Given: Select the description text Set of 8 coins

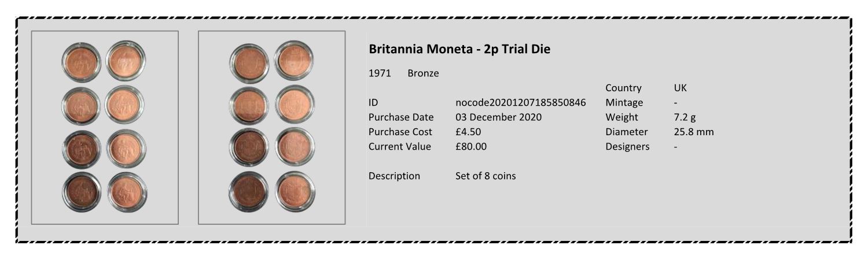Looking at the screenshot, I should 486,176.
